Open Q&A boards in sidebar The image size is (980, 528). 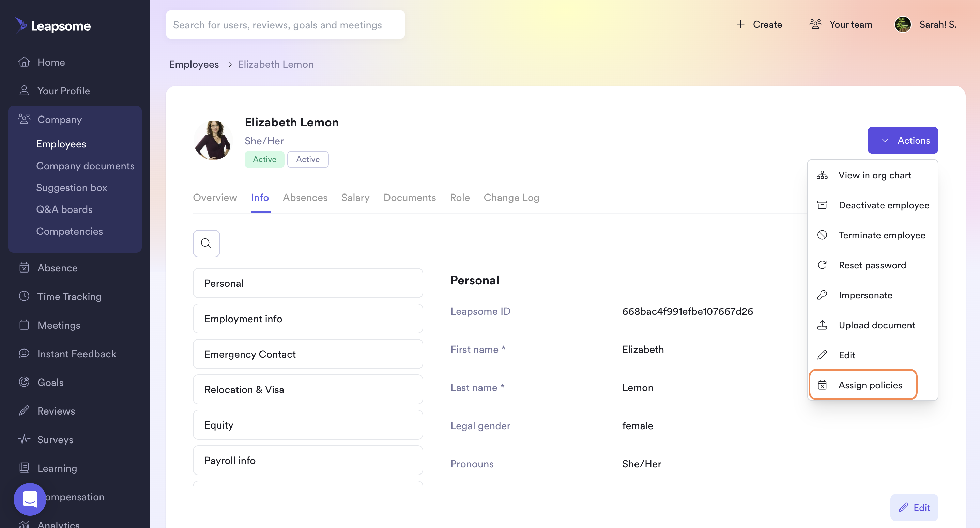click(x=64, y=209)
